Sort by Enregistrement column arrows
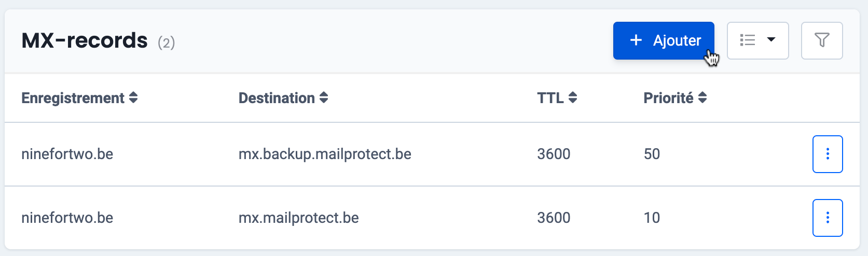This screenshot has width=868, height=256. tap(133, 98)
